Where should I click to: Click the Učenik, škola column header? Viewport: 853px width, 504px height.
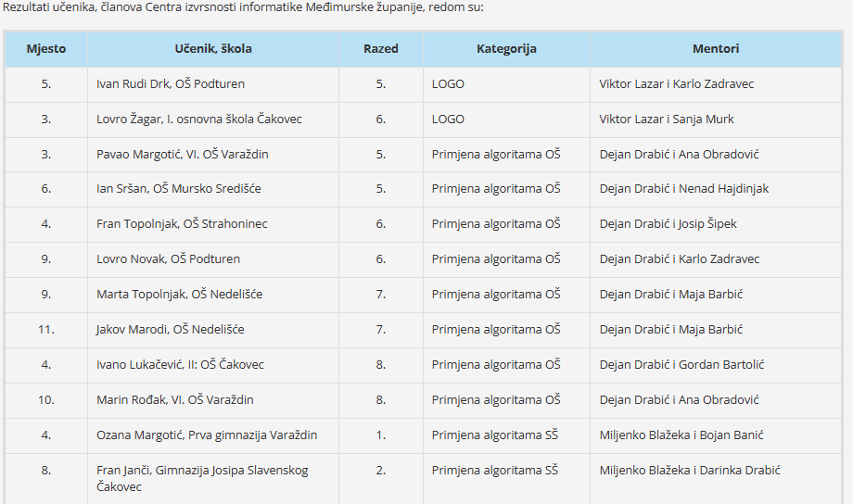(x=213, y=49)
